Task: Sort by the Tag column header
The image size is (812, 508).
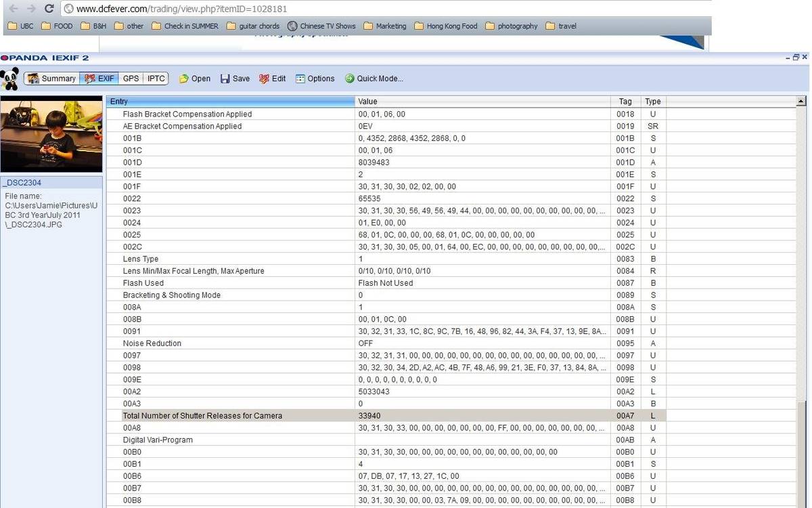Action: (625, 101)
